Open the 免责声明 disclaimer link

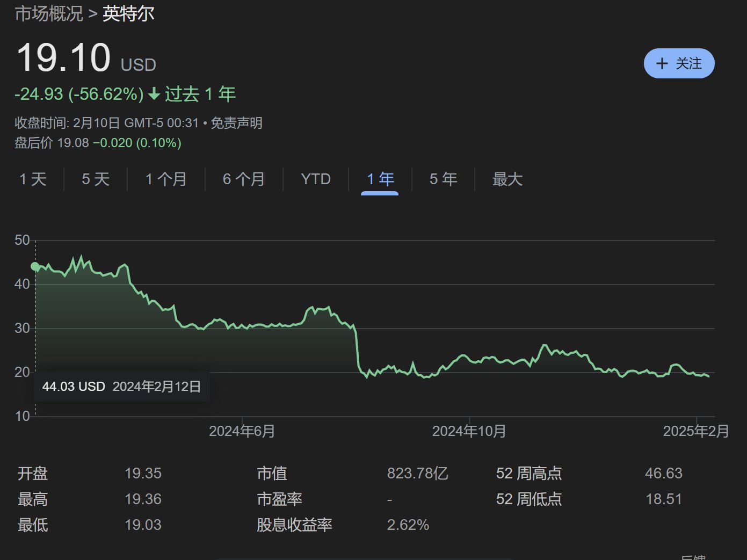point(236,123)
